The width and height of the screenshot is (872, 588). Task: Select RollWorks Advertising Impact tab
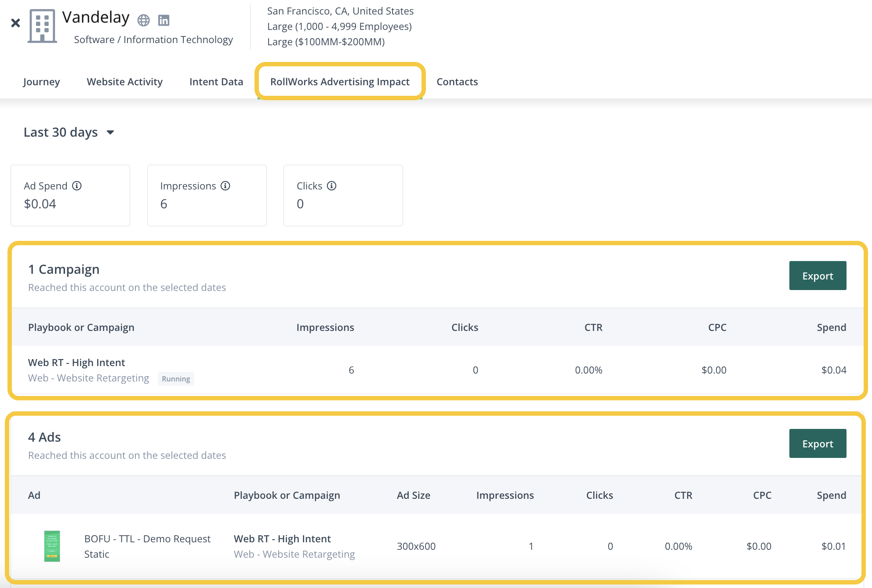[x=340, y=82]
